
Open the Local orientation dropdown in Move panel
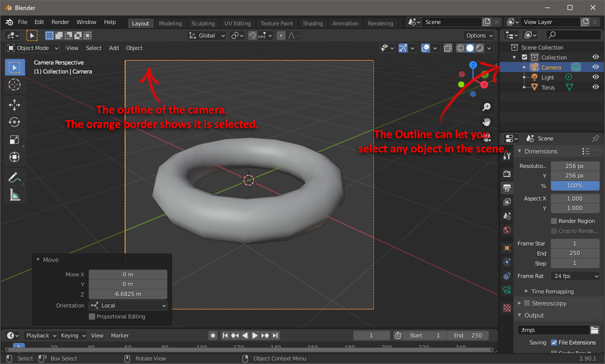pos(128,305)
